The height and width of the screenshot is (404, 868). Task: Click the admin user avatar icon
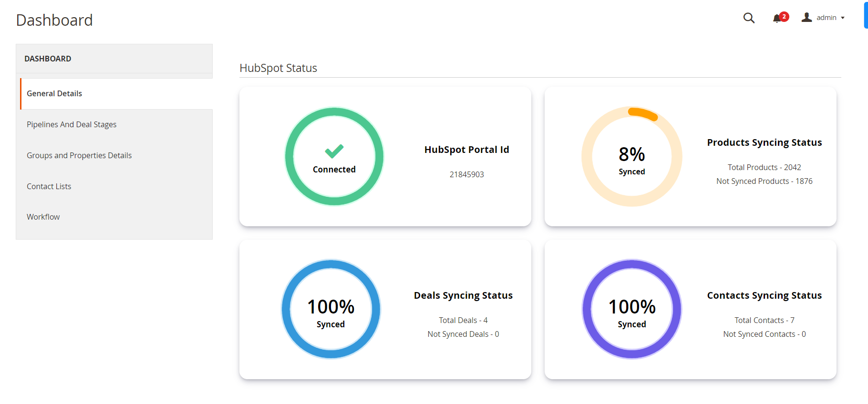pos(807,17)
